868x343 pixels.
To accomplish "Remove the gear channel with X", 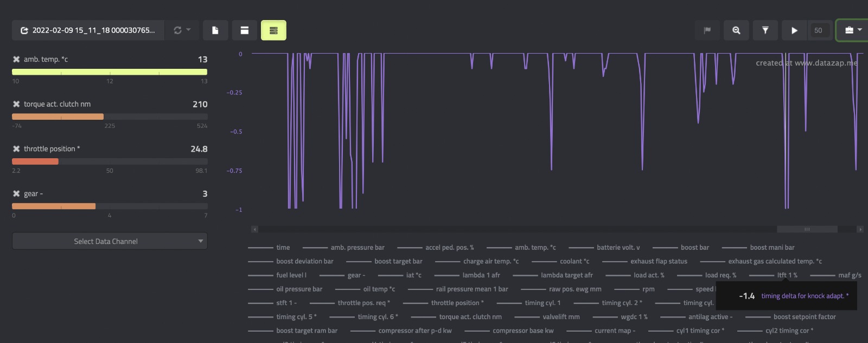I will [x=16, y=193].
